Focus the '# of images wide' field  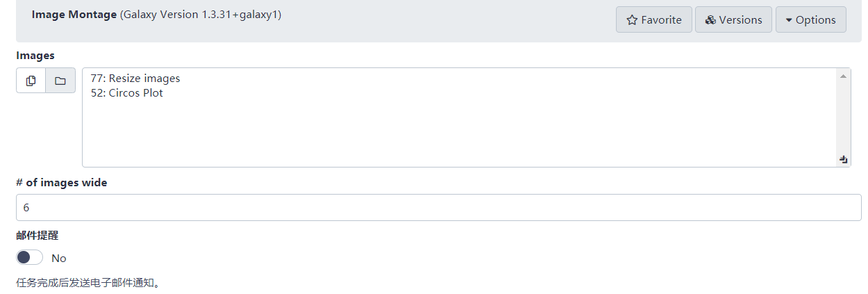tap(438, 207)
